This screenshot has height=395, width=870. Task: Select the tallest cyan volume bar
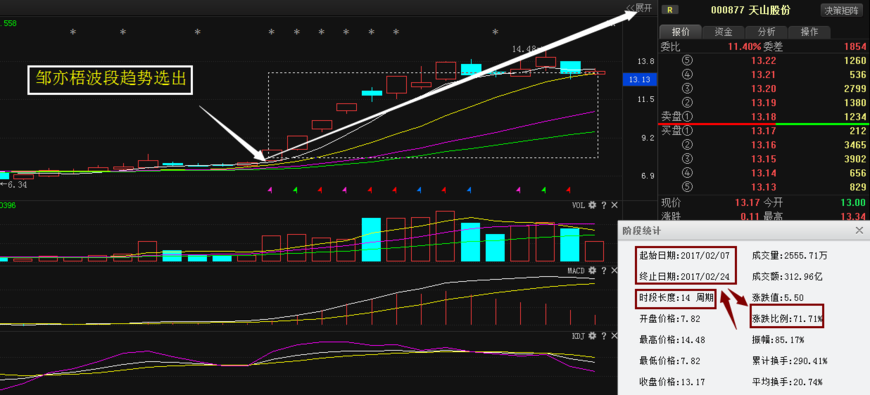(x=371, y=240)
